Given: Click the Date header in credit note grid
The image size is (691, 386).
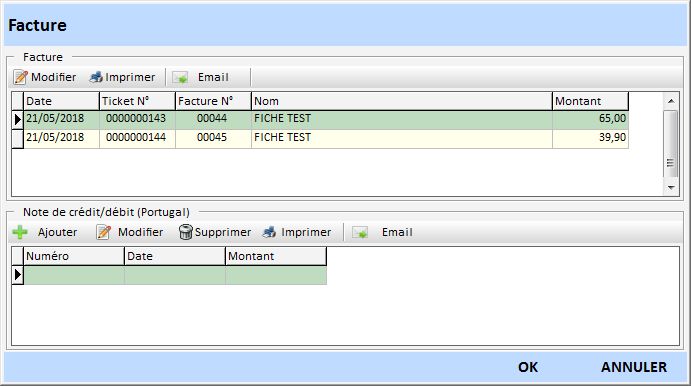Looking at the screenshot, I should coord(175,256).
